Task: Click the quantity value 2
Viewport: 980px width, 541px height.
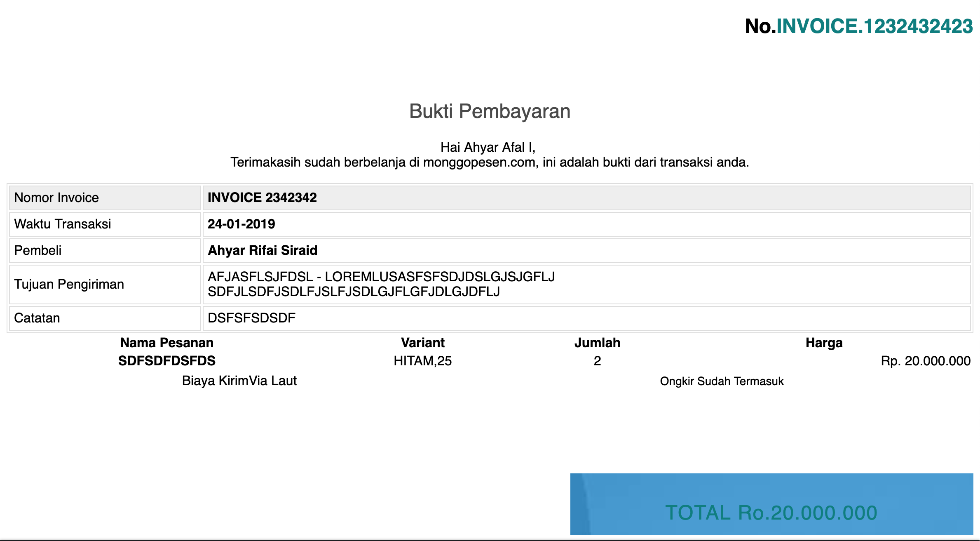Action: [x=597, y=361]
